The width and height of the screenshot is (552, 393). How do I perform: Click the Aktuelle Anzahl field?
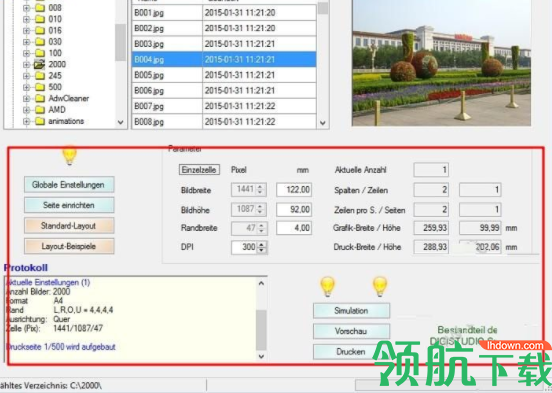click(431, 170)
